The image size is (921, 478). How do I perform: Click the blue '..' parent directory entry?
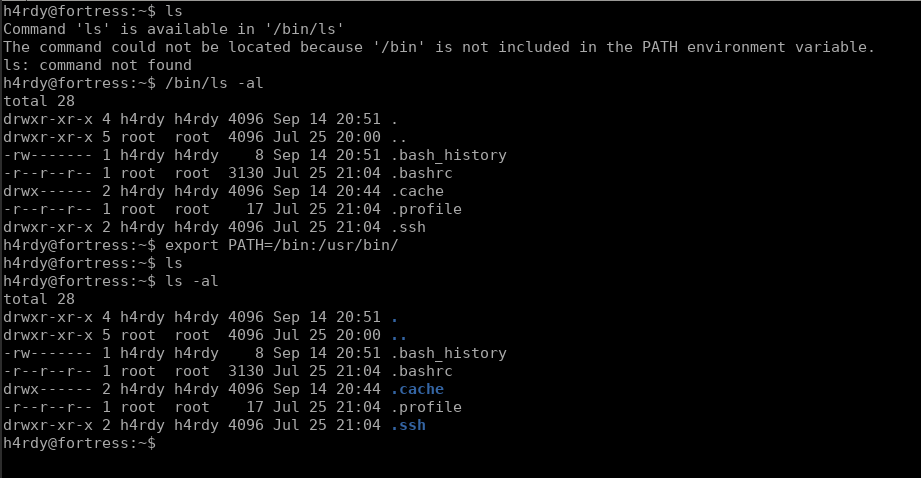point(399,335)
